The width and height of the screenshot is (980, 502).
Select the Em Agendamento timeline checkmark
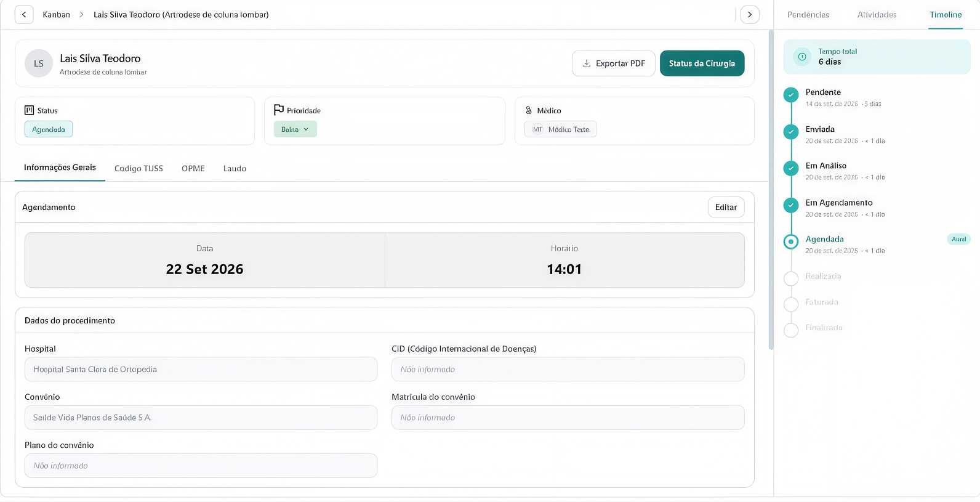[x=791, y=205]
